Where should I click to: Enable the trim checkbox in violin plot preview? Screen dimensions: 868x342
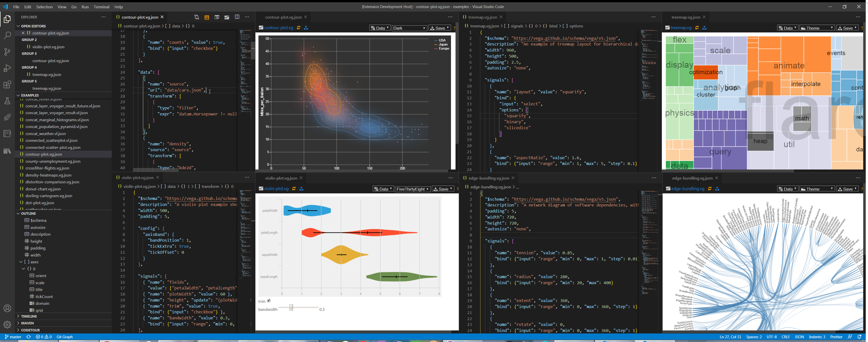(x=269, y=300)
